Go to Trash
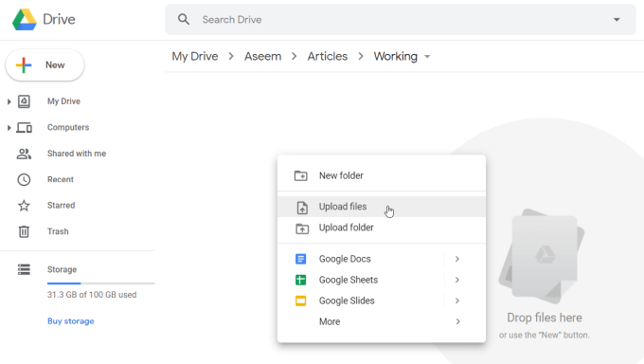Viewport: 644px width, 364px height. tap(58, 231)
